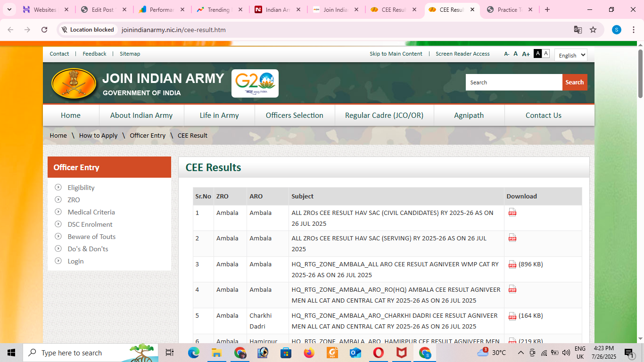Reload the page with the refresh icon

click(44, 30)
